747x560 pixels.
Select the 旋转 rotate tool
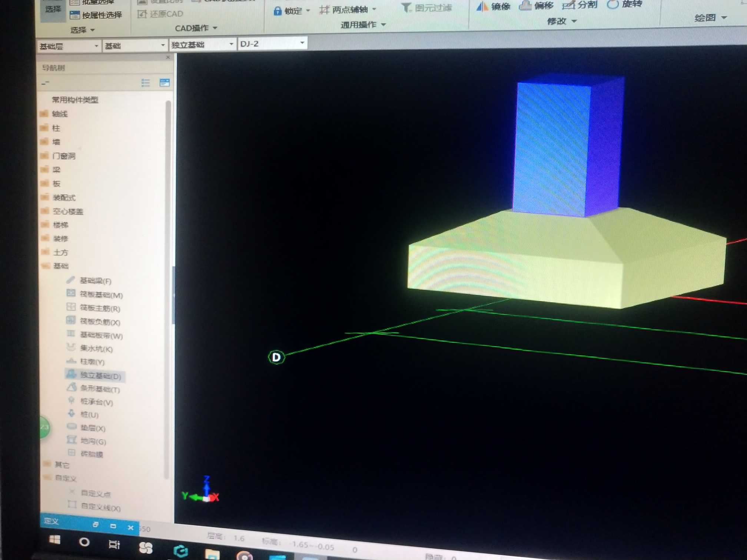tap(624, 4)
